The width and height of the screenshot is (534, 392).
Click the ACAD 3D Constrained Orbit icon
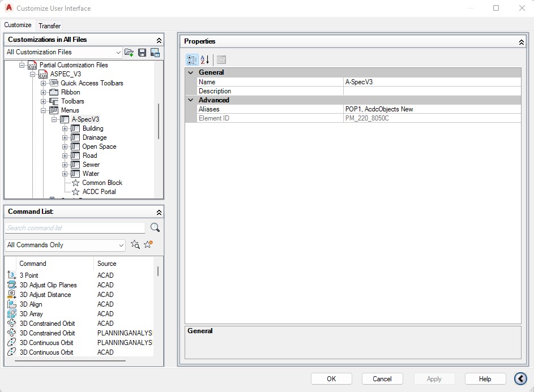[x=11, y=323]
